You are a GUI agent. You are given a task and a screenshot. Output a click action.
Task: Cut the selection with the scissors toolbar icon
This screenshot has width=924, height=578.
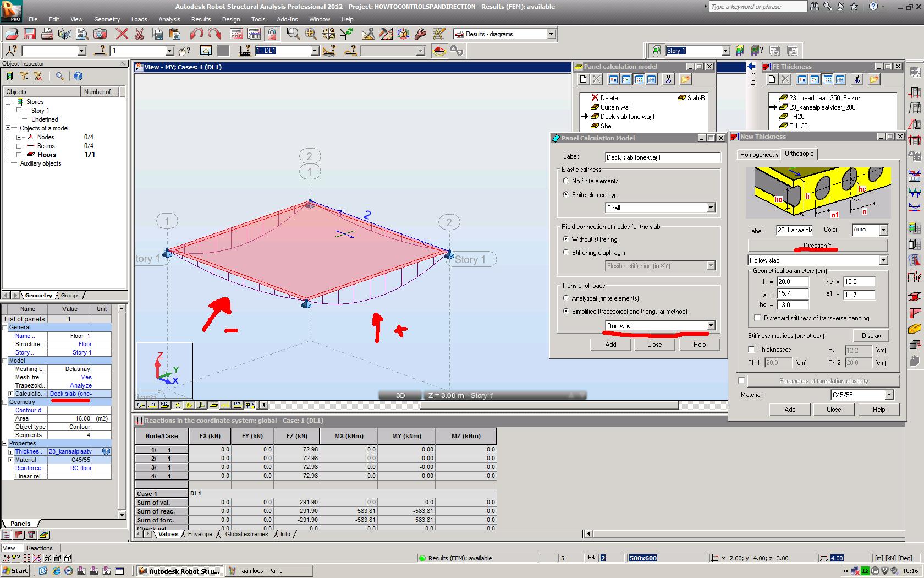(139, 34)
